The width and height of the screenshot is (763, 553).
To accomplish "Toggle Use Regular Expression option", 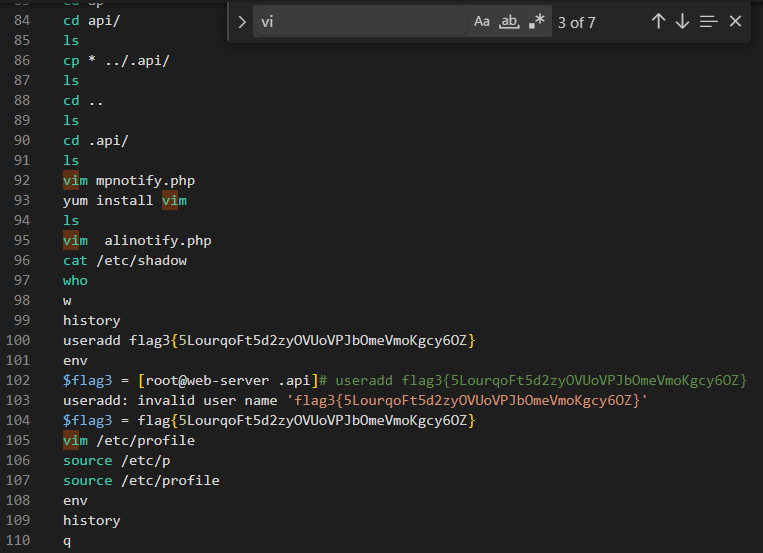I will click(x=537, y=22).
